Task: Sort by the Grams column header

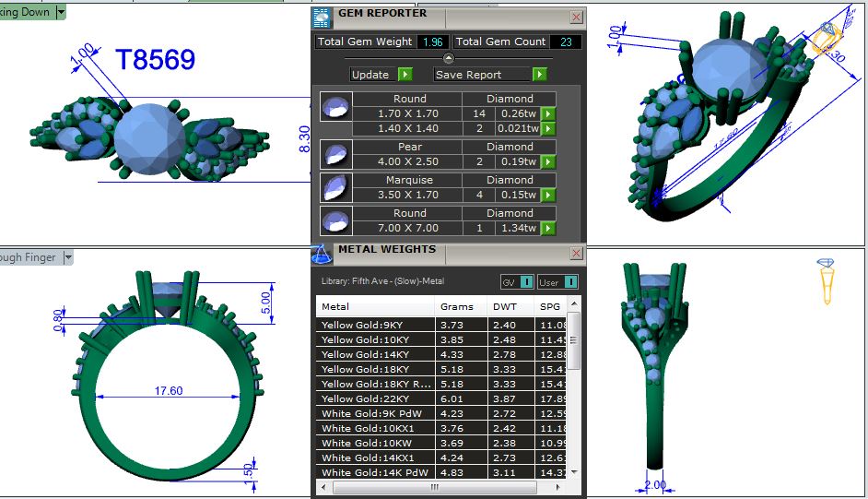Action: [457, 306]
